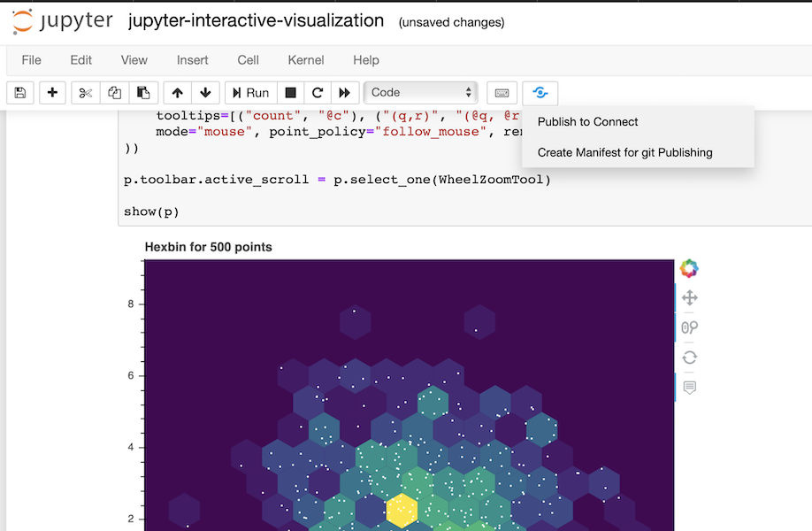Open the Cell menu
Viewport: 812px width, 531px height.
(248, 60)
